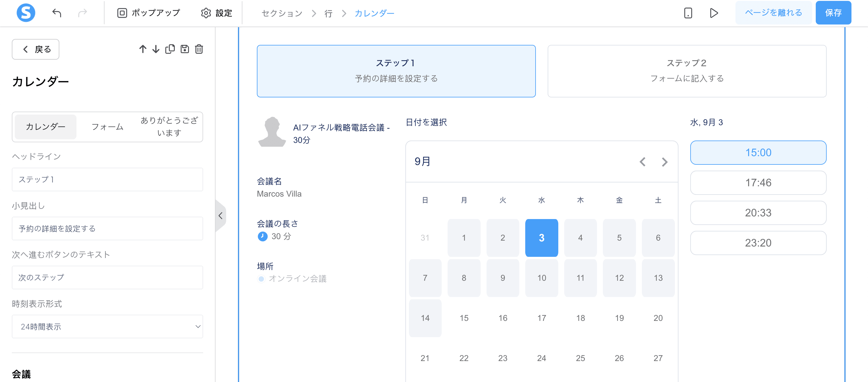Image resolution: width=868 pixels, height=382 pixels.
Task: Switch to the フォーム tab
Action: [107, 127]
